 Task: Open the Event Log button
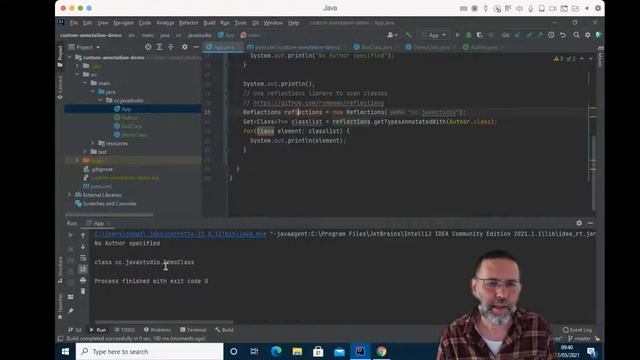(x=577, y=330)
